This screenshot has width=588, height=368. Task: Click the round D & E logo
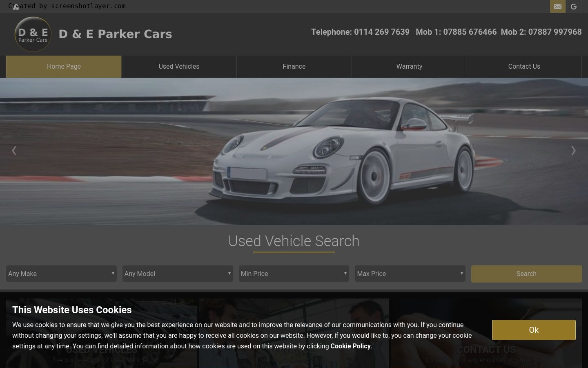[x=33, y=34]
